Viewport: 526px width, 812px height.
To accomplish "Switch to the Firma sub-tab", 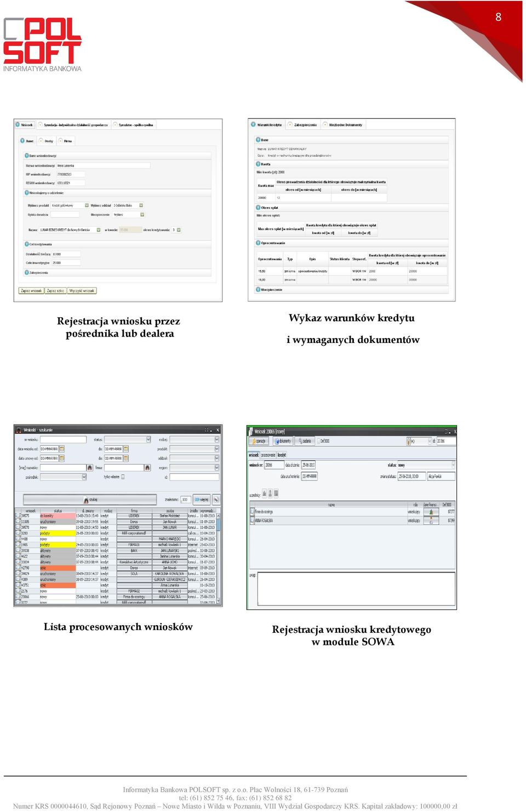I will click(65, 141).
